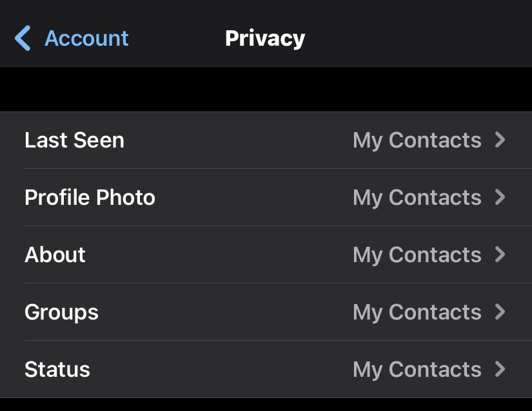This screenshot has width=532, height=411.
Task: Click the black spacer band above Last Seen
Action: 266,90
